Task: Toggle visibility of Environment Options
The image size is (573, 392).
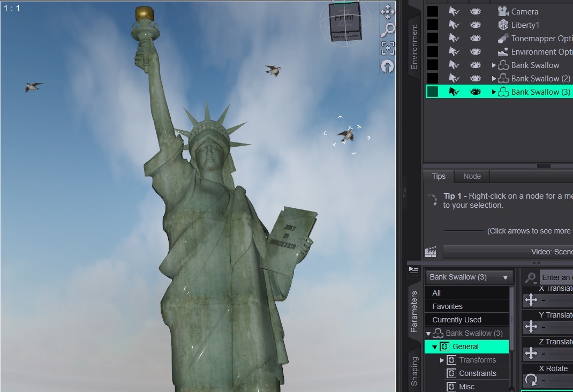Action: [x=476, y=52]
